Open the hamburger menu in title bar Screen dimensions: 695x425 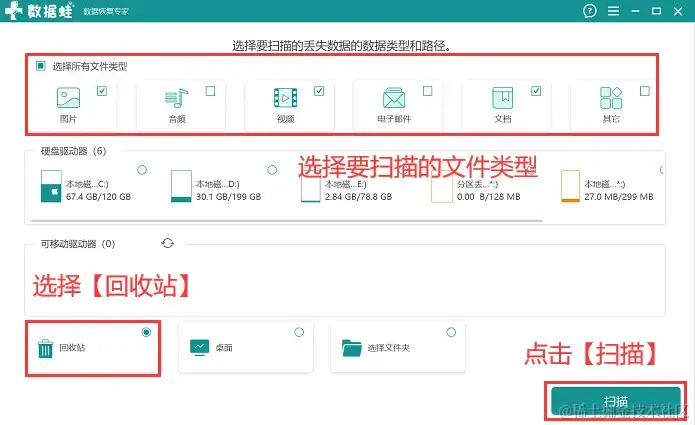613,11
